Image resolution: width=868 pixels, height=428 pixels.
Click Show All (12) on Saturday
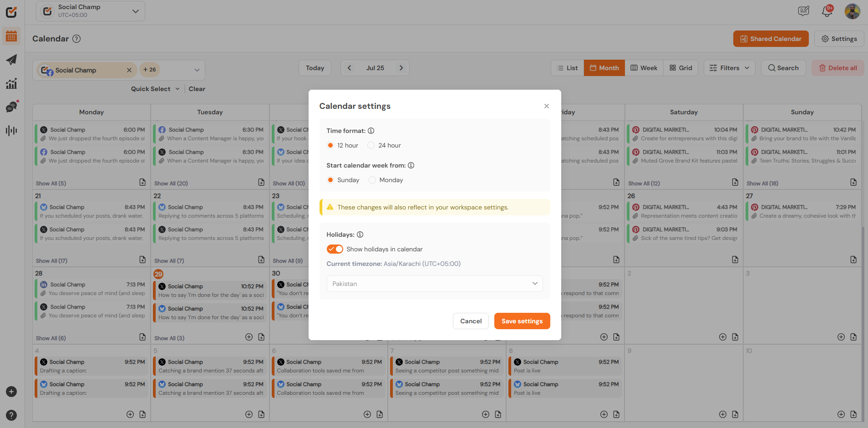(644, 183)
